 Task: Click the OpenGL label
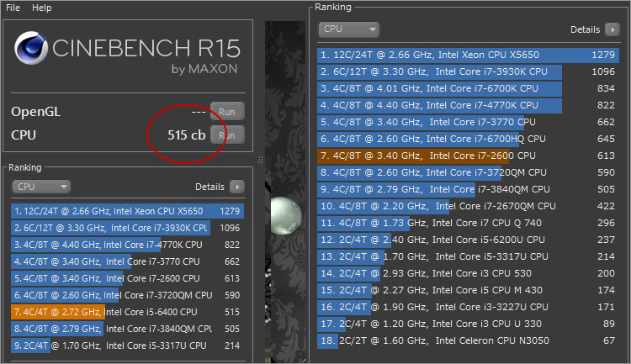coord(36,112)
